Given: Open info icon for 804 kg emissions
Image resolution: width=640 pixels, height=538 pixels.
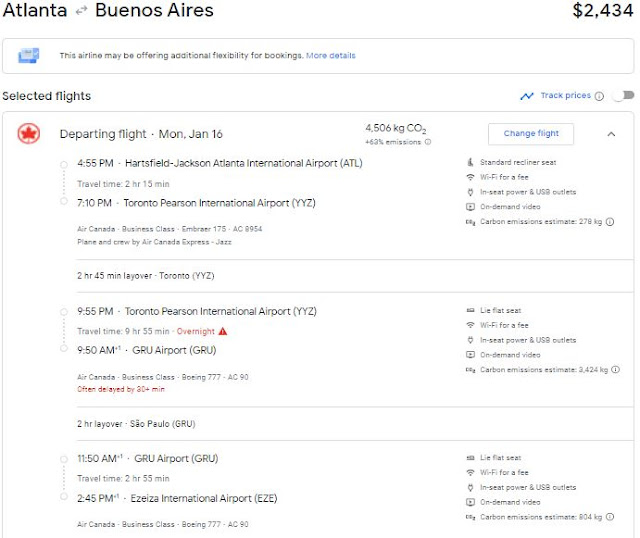Looking at the screenshot, I should coord(610,517).
